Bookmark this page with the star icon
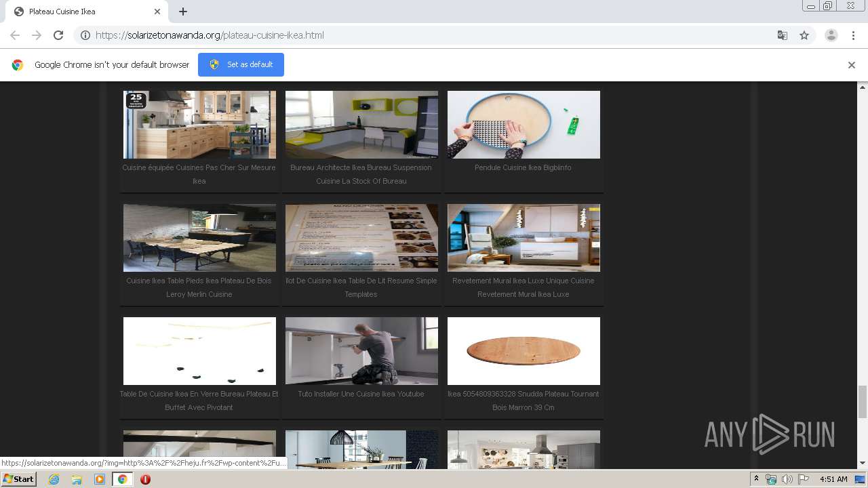Image resolution: width=868 pixels, height=488 pixels. coord(804,35)
